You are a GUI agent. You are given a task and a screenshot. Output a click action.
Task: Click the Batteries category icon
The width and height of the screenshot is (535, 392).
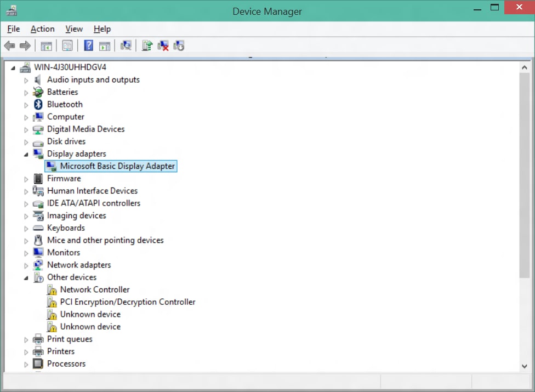(38, 92)
